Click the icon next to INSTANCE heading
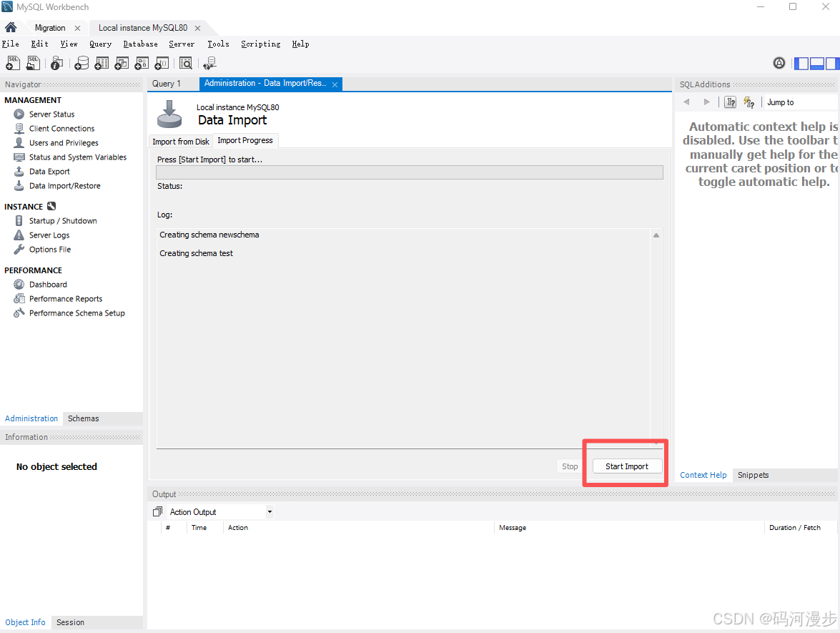This screenshot has width=840, height=633. tap(51, 207)
